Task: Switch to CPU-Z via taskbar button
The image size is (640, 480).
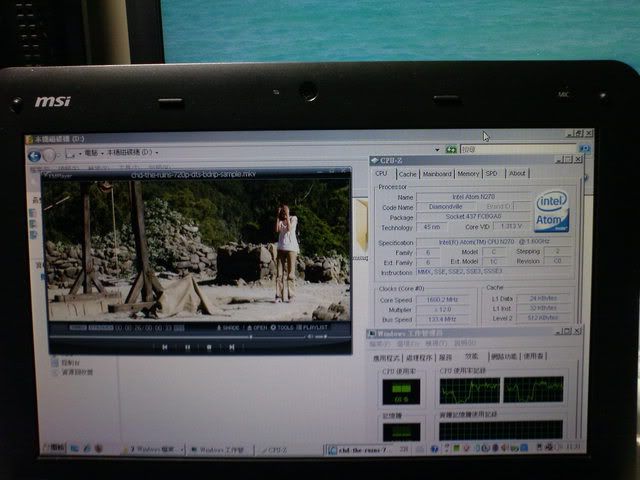Action: click(x=274, y=450)
